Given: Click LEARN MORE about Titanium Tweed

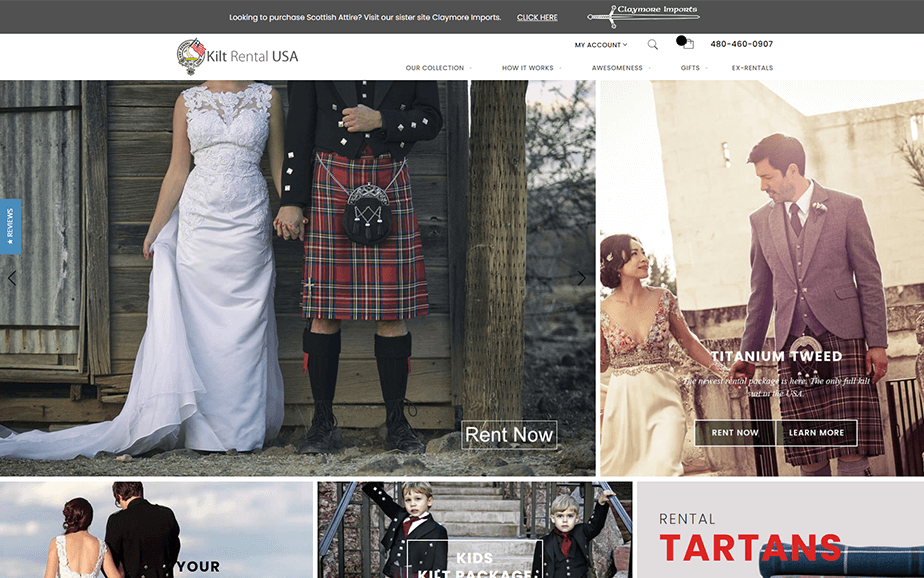Looking at the screenshot, I should [817, 433].
